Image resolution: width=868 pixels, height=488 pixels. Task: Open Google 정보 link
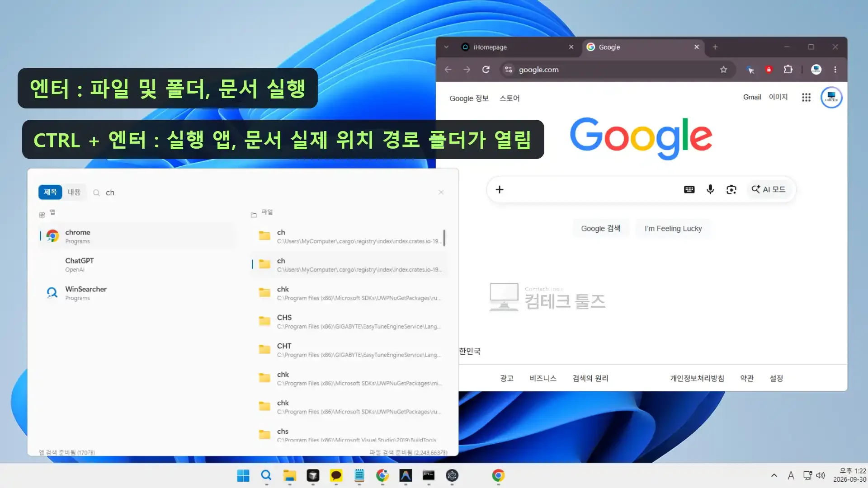469,99
